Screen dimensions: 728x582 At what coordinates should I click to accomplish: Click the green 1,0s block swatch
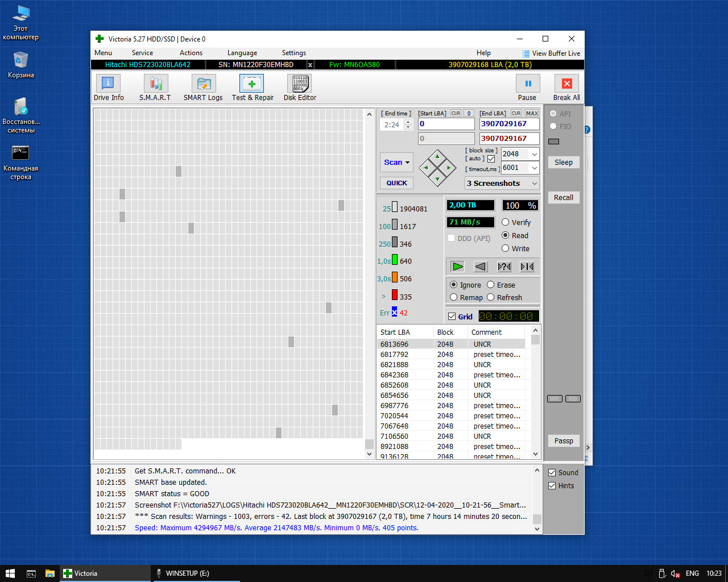point(394,260)
